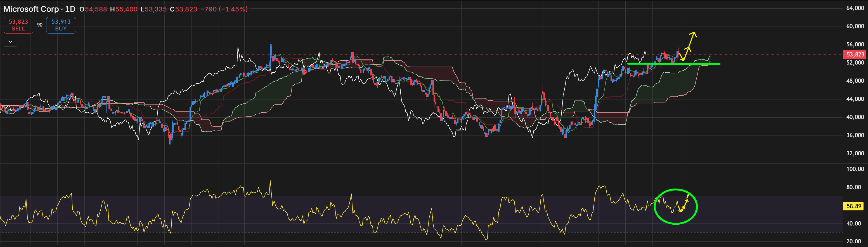The image size is (868, 247).
Task: Click the 36,000 price axis label
Action: [855, 135]
